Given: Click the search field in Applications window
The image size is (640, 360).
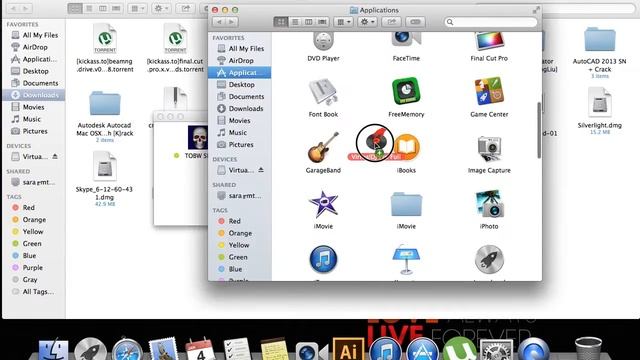Looking at the screenshot, I should 491,22.
